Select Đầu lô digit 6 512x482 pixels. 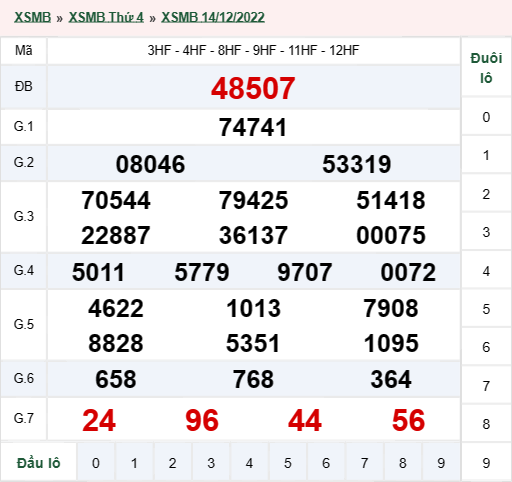(326, 463)
